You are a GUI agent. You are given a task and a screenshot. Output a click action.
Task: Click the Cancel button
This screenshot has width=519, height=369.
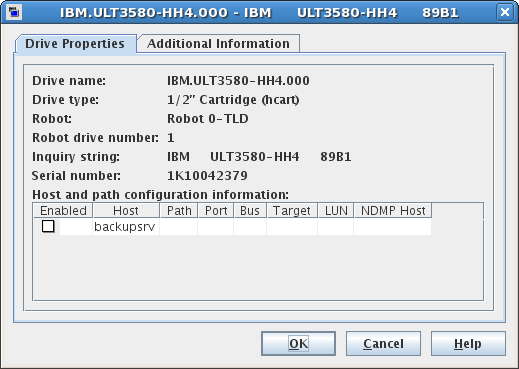383,343
